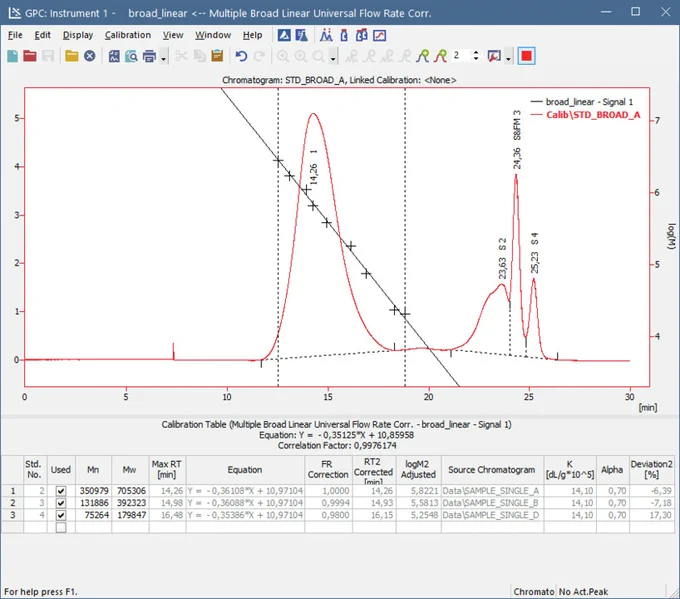Click Mn cell value 350979
This screenshot has width=680, height=599.
click(94, 491)
